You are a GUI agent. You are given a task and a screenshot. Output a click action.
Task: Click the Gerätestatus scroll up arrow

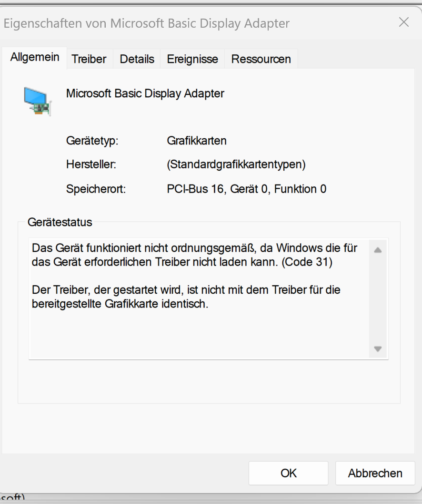378,250
